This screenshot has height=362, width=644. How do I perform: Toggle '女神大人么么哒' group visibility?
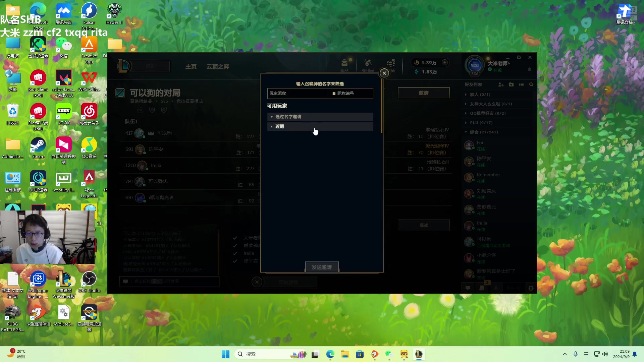click(x=466, y=104)
